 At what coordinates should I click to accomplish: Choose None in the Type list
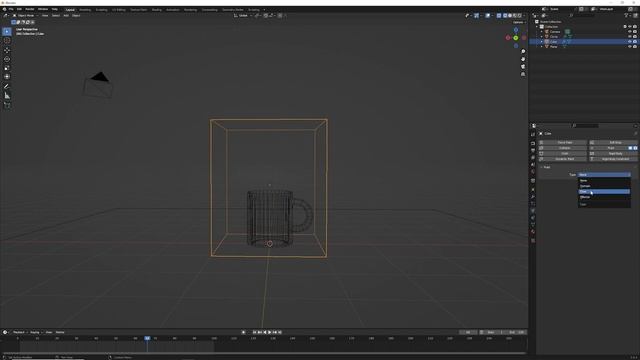click(604, 180)
